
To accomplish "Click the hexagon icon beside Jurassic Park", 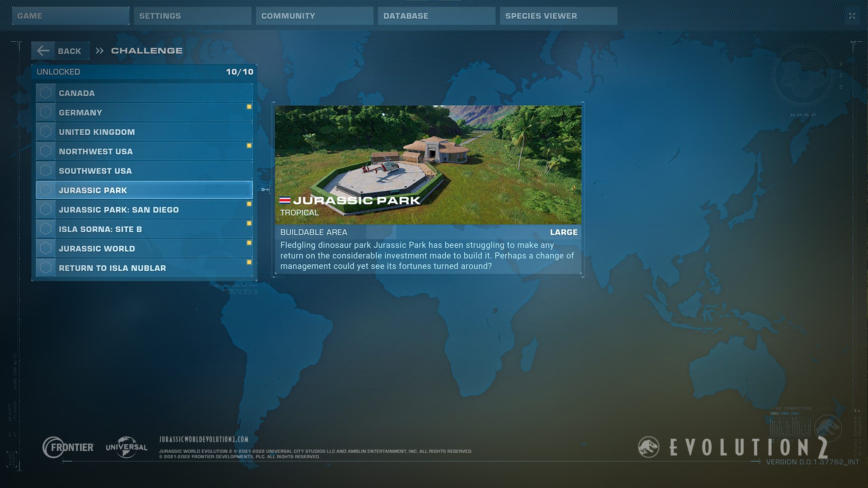I will [x=46, y=190].
